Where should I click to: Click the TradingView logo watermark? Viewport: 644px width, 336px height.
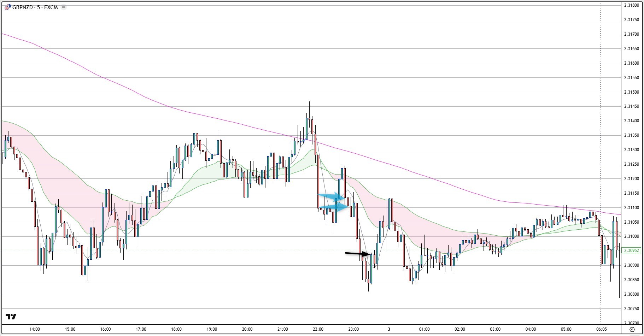pos(11,317)
